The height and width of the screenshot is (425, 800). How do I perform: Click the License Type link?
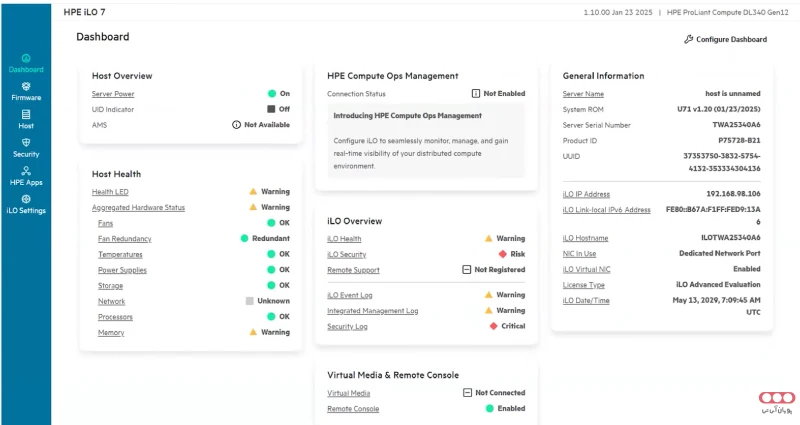(583, 285)
